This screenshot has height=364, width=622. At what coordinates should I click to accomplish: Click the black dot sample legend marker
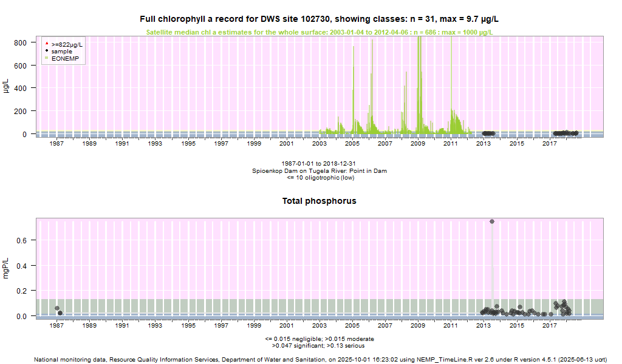tap(47, 52)
